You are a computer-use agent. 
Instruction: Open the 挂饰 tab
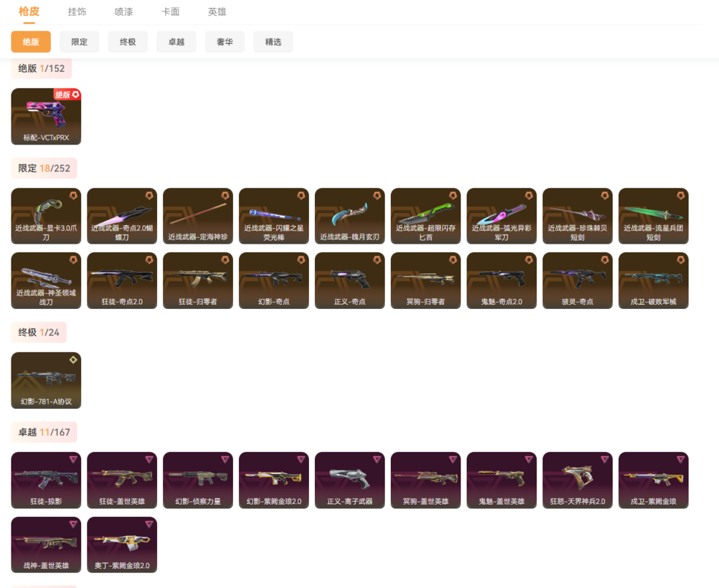(77, 12)
